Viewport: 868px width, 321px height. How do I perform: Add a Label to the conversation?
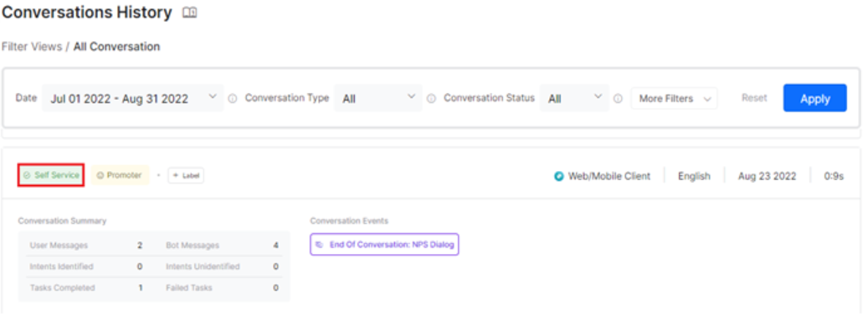(186, 176)
